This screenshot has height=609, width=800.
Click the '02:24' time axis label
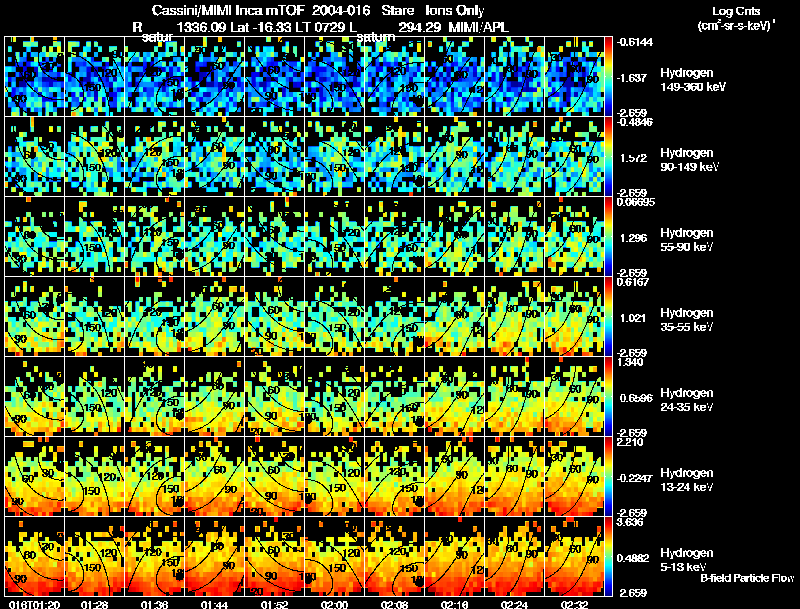coord(514,604)
